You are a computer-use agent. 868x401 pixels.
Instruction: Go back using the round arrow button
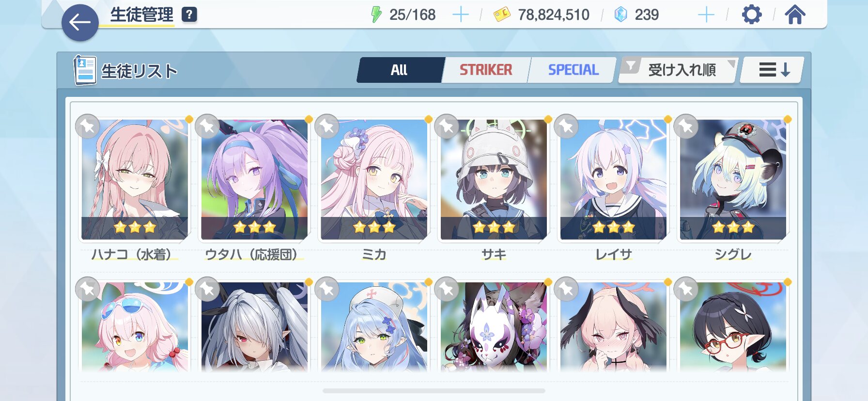tap(80, 23)
